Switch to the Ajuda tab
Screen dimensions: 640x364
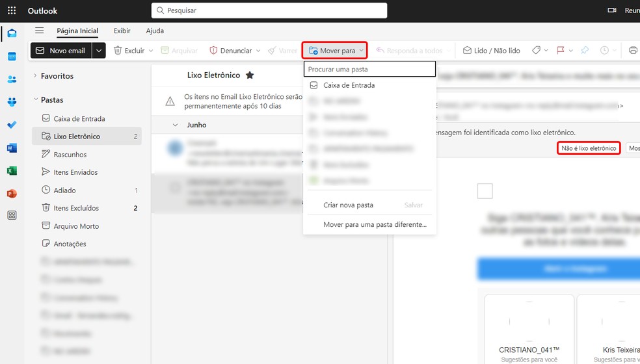pos(155,31)
